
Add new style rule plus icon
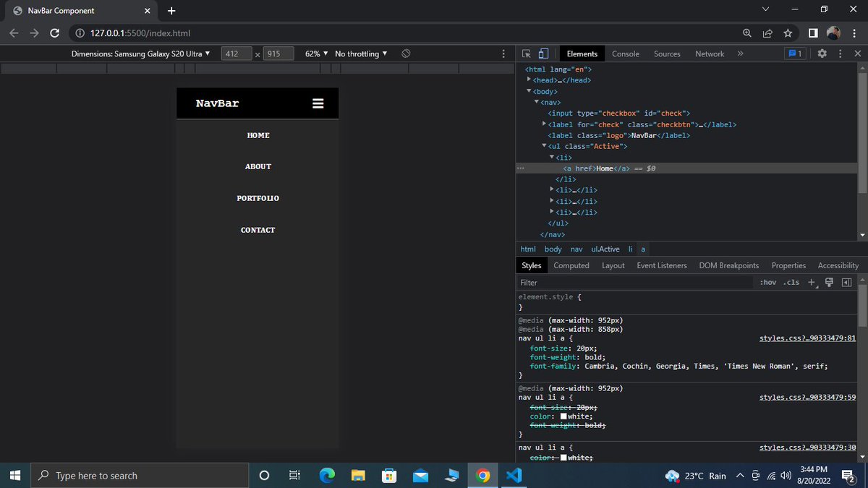[812, 283]
